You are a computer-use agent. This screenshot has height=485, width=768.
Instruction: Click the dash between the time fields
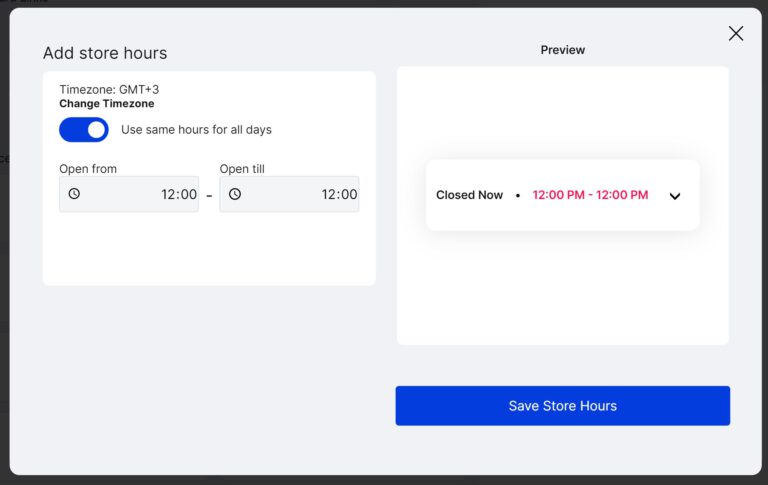click(209, 196)
